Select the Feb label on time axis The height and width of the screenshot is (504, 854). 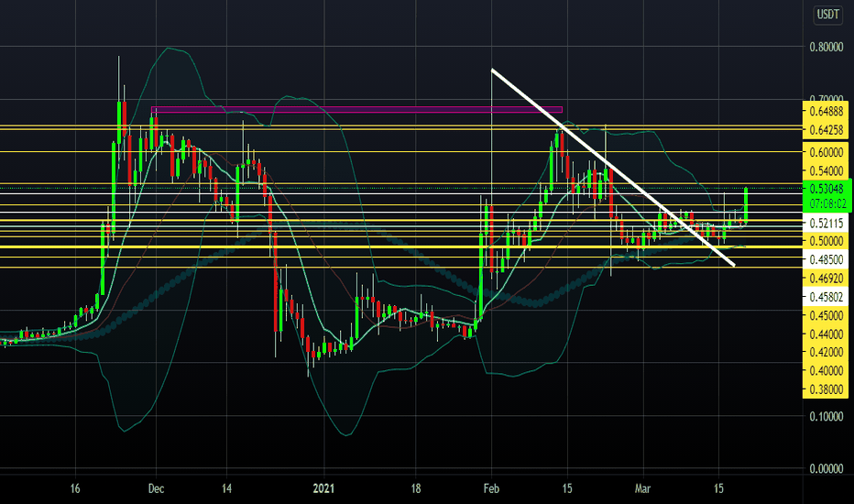tap(491, 488)
